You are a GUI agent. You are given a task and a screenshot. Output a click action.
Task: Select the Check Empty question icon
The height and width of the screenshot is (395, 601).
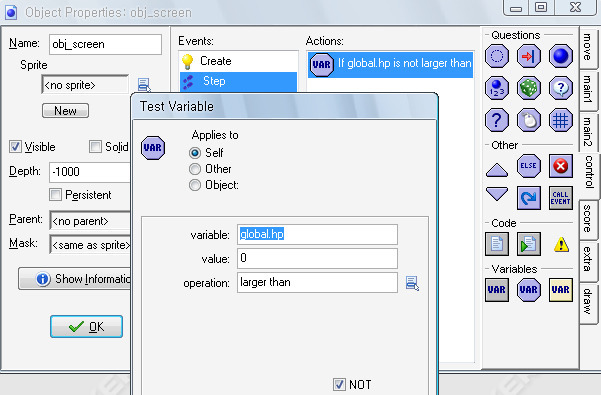coord(497,56)
